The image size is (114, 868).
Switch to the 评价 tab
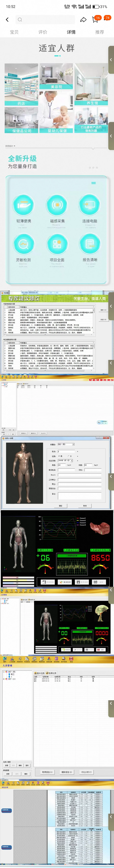pyautogui.click(x=43, y=32)
